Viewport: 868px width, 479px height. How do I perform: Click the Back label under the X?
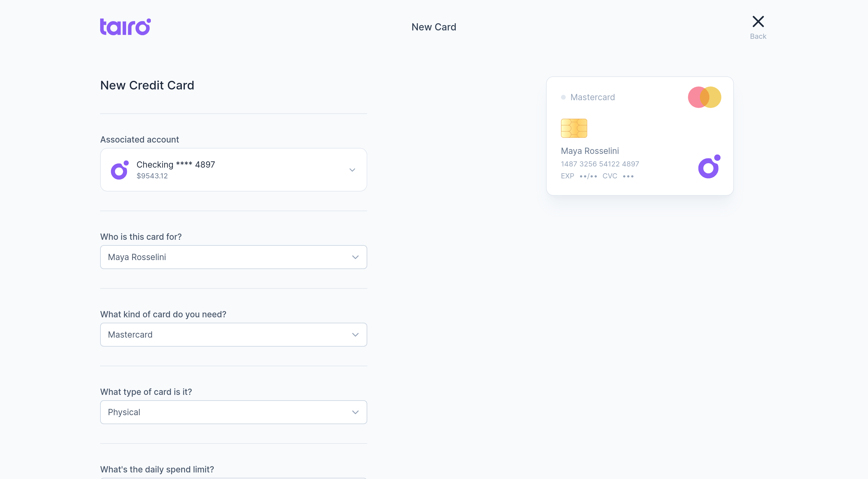758,36
